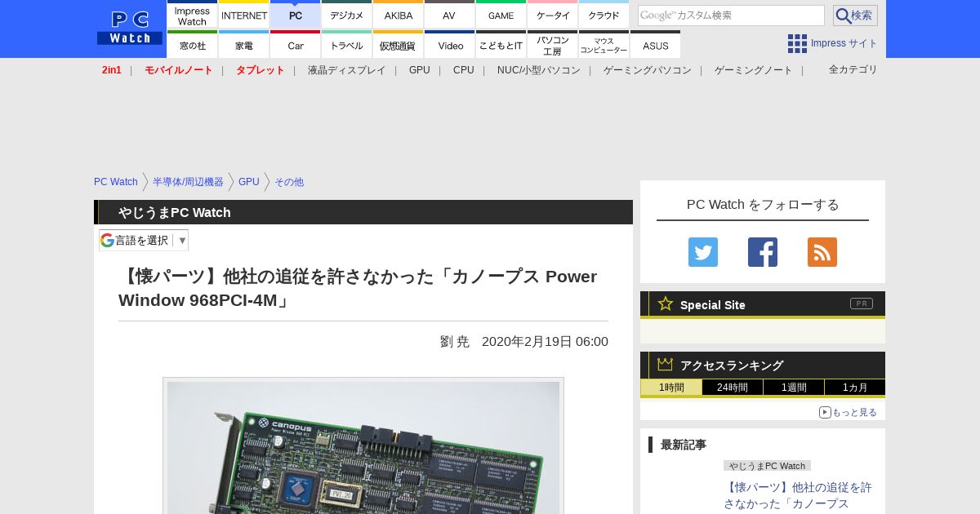Open the モバイルノート category link
Viewport: 980px width, 514px height.
179,70
